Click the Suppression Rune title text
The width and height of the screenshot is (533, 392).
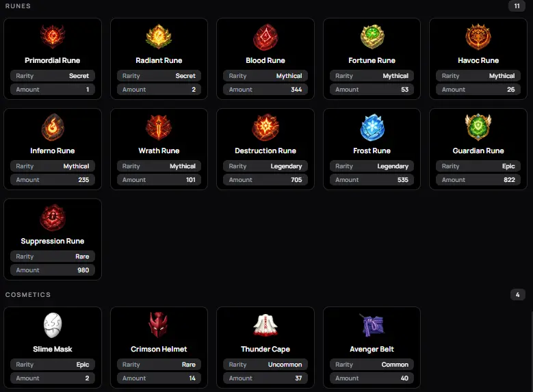click(53, 241)
